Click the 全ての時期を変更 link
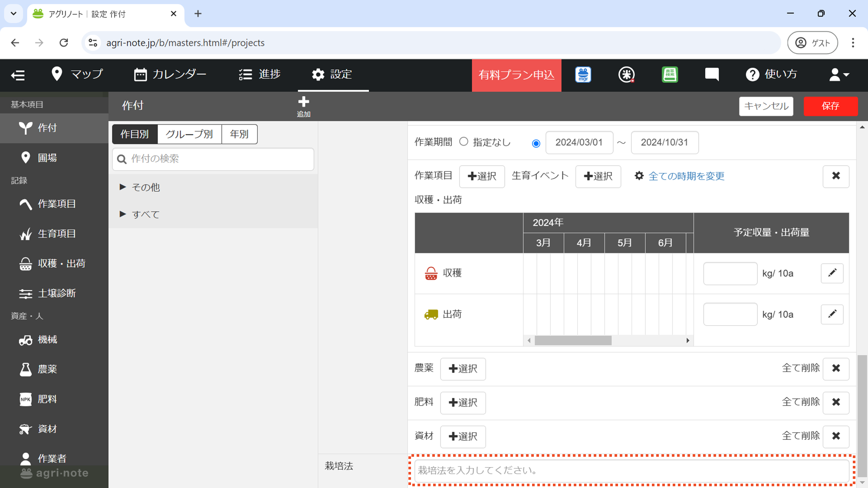Image resolution: width=868 pixels, height=488 pixels. 686,176
